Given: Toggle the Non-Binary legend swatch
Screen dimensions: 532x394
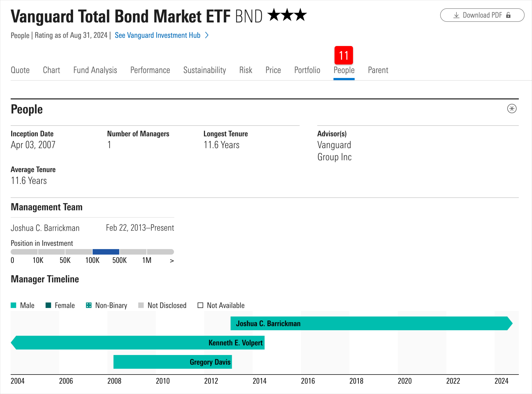Looking at the screenshot, I should [88, 305].
